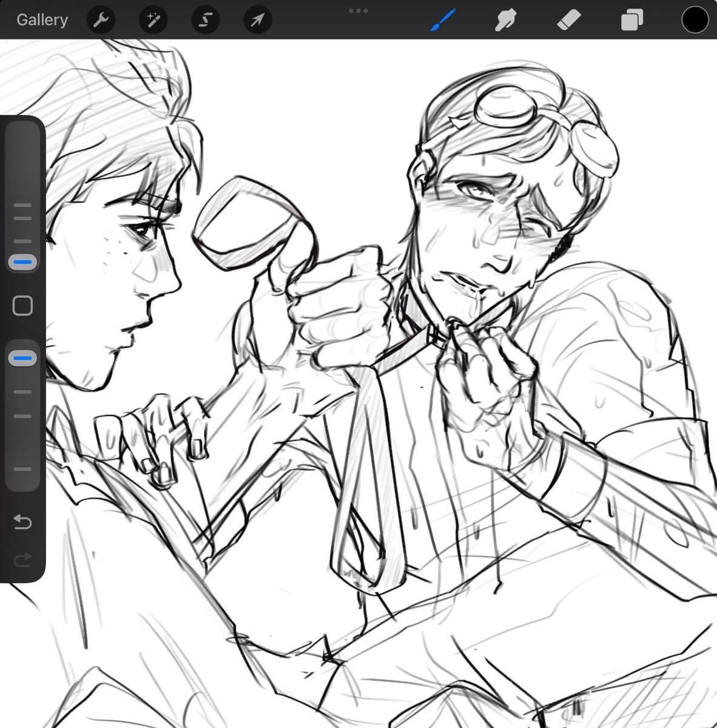717x728 pixels.
Task: Open the Adjustments magic wand menu
Action: (153, 20)
